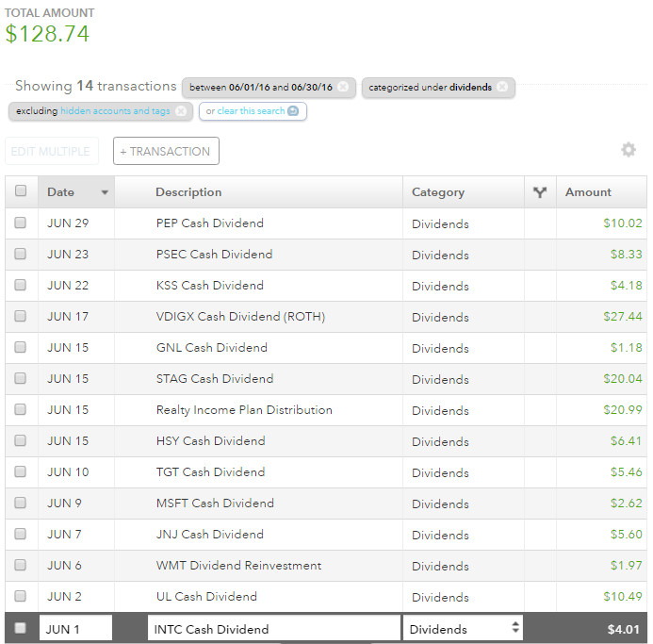Click the INTC Cash Dividend description field

(273, 629)
